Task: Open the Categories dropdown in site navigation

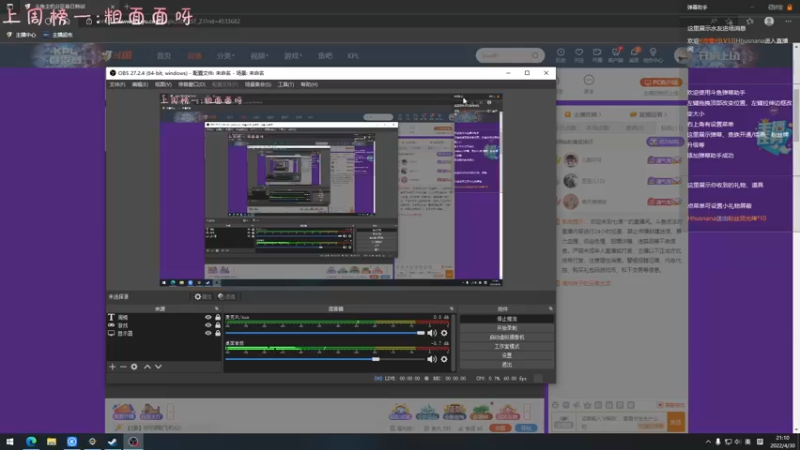Action: 225,56
